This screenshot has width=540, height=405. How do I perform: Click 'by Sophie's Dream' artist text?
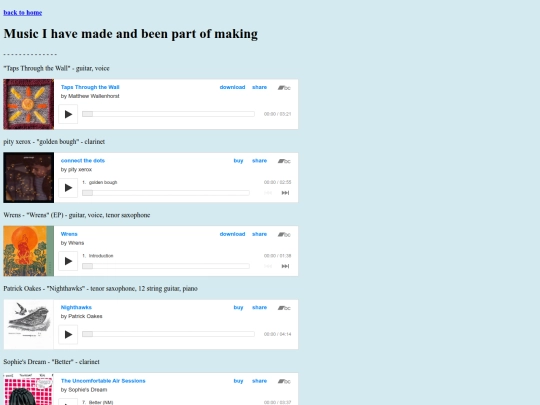(x=84, y=390)
